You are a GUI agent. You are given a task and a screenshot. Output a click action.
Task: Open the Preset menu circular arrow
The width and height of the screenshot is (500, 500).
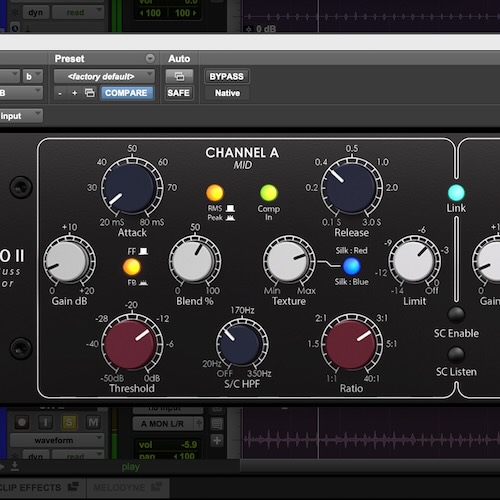(x=150, y=59)
